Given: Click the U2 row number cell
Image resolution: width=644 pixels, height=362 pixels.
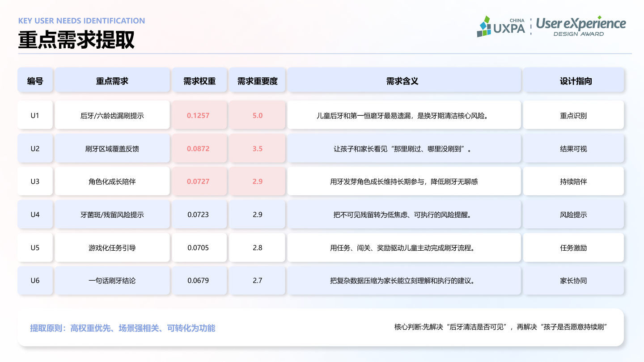Looking at the screenshot, I should coord(35,148).
